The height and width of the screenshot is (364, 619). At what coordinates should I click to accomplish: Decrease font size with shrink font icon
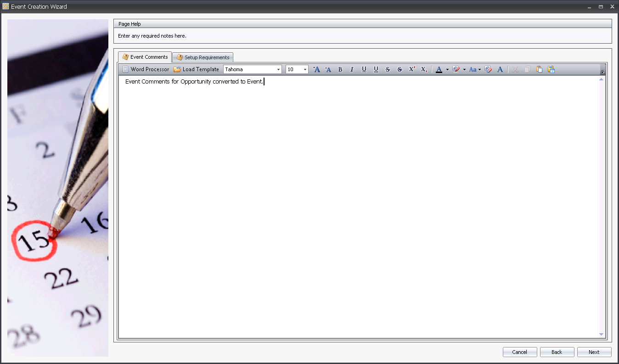328,69
